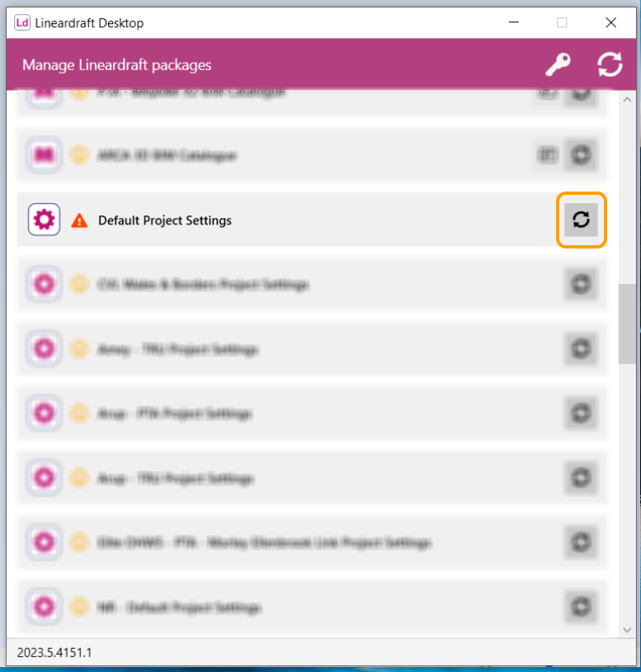The height and width of the screenshot is (672, 641).
Task: Click the scrollbar down arrow
Action: click(627, 630)
